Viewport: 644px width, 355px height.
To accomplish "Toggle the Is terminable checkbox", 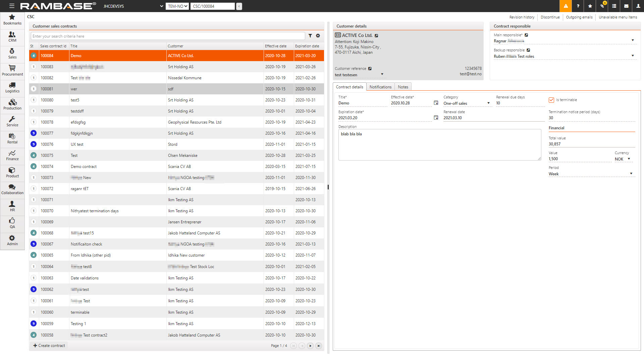I will (x=551, y=100).
